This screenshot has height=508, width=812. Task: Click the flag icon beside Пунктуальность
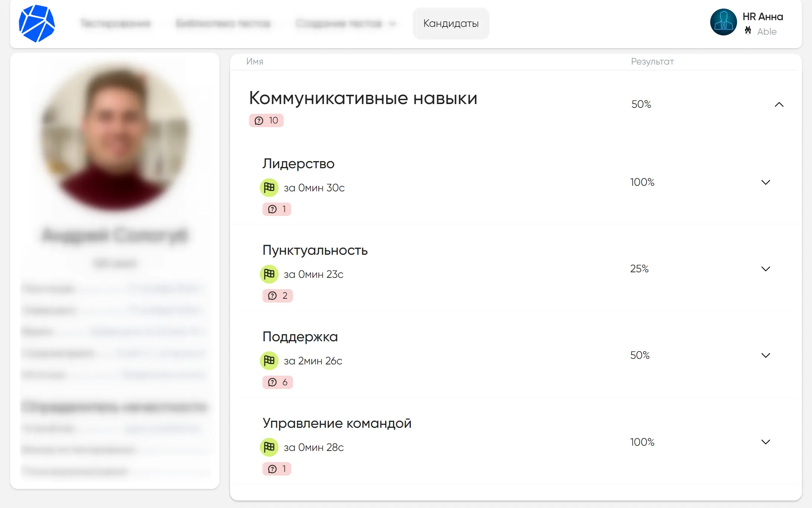tap(269, 274)
